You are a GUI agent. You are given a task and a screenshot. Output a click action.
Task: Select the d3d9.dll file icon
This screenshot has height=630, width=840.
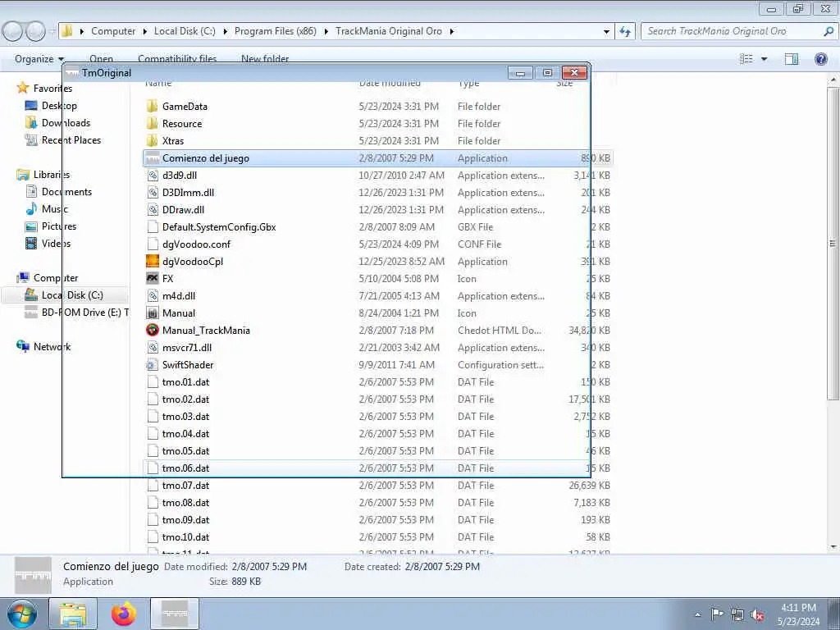(x=153, y=176)
